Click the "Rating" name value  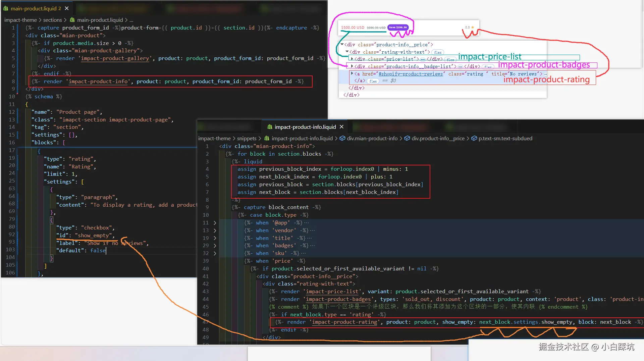point(81,167)
